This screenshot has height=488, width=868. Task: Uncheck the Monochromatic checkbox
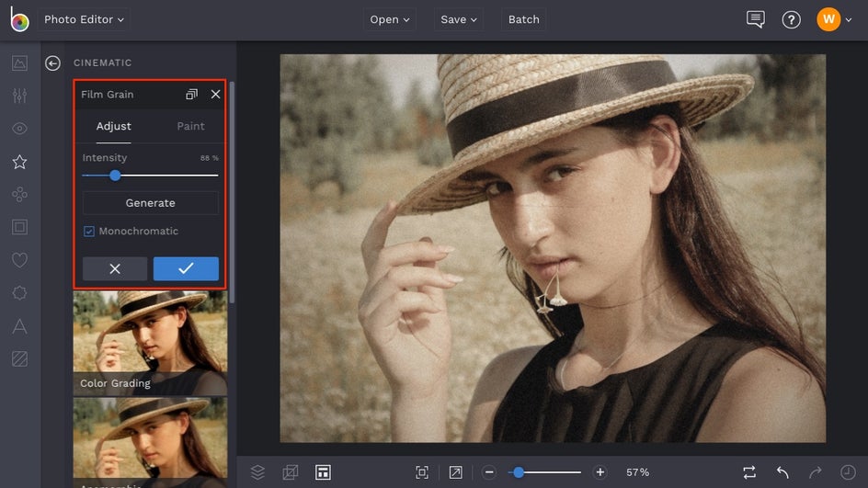tap(89, 232)
